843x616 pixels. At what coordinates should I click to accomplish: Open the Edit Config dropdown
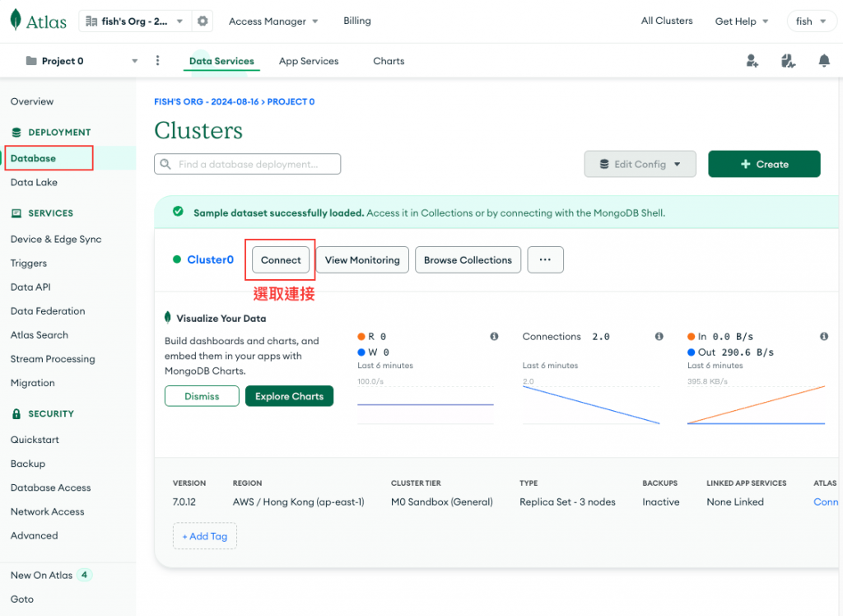(x=640, y=164)
